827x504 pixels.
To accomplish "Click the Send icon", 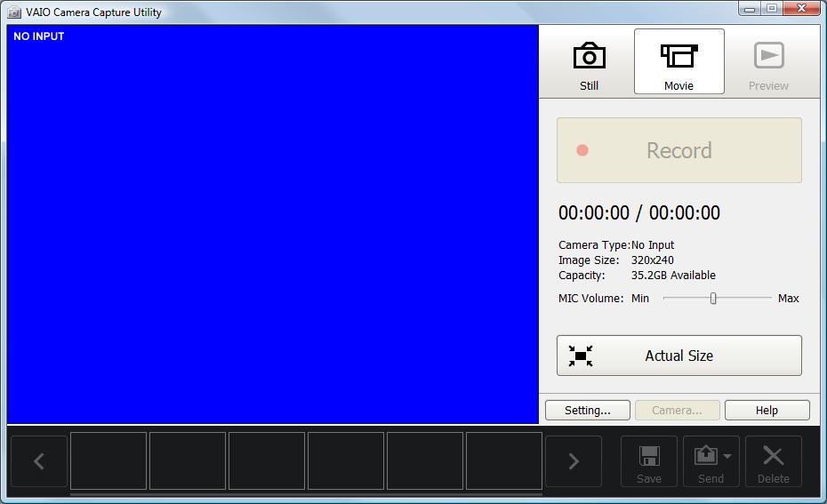I will click(706, 455).
